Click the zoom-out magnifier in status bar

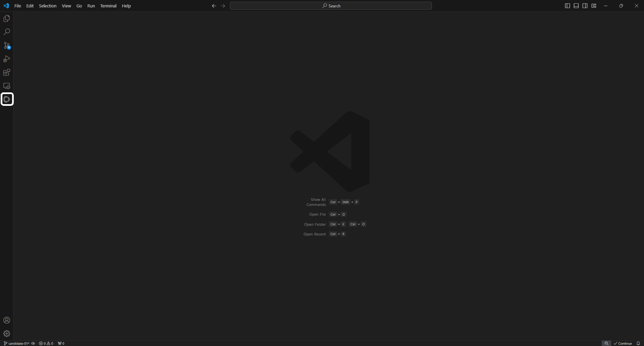(x=606, y=343)
